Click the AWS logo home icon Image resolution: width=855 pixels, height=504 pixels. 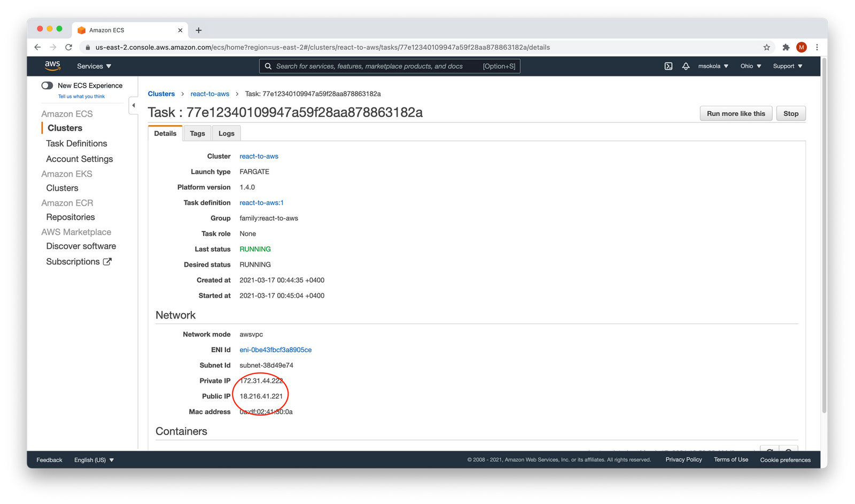(52, 66)
